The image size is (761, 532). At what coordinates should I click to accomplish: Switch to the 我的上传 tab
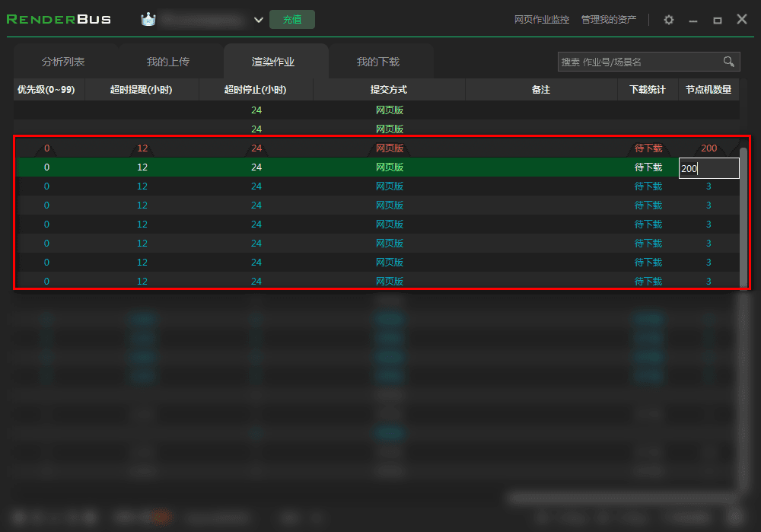[x=168, y=62]
